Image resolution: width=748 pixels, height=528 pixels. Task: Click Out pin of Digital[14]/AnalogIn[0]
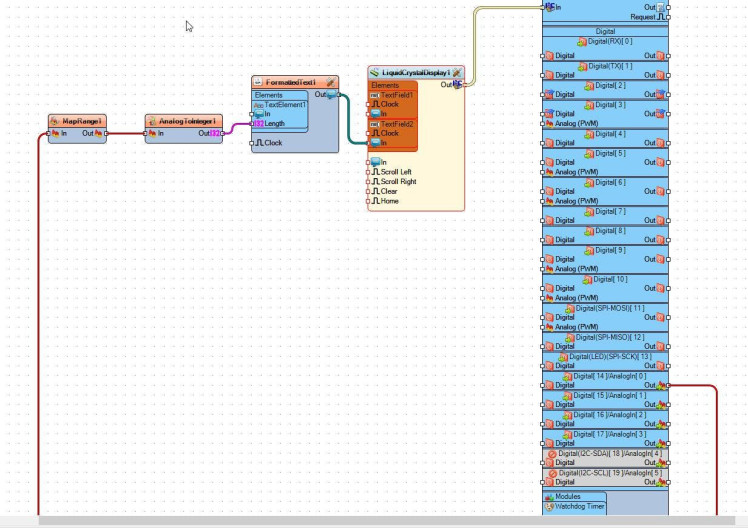tap(667, 385)
